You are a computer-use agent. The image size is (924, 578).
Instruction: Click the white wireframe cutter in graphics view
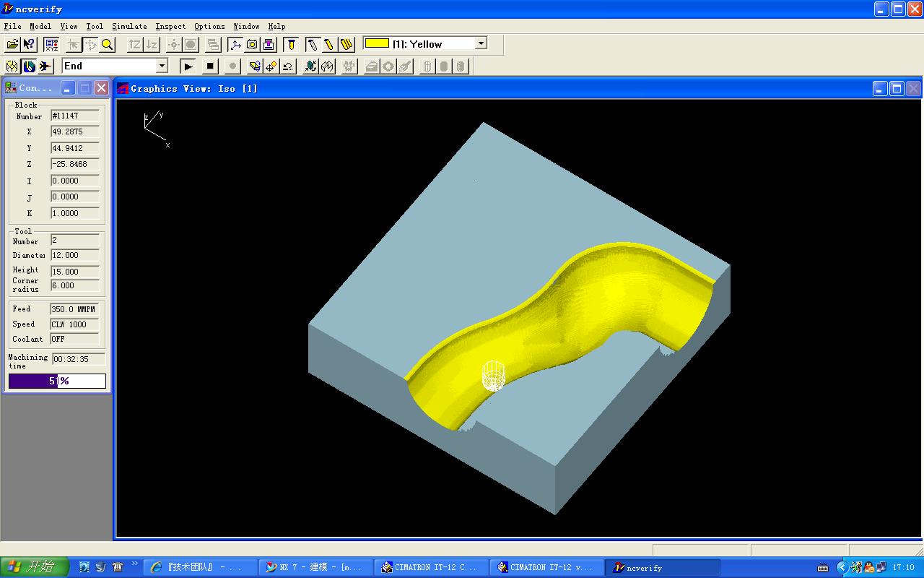coord(493,376)
